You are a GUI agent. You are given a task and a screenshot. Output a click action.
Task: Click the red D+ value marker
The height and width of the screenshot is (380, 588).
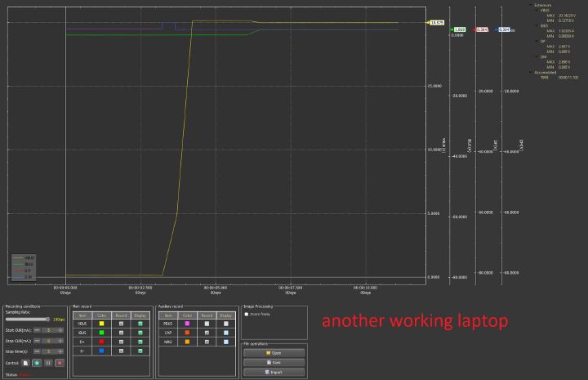click(x=483, y=29)
